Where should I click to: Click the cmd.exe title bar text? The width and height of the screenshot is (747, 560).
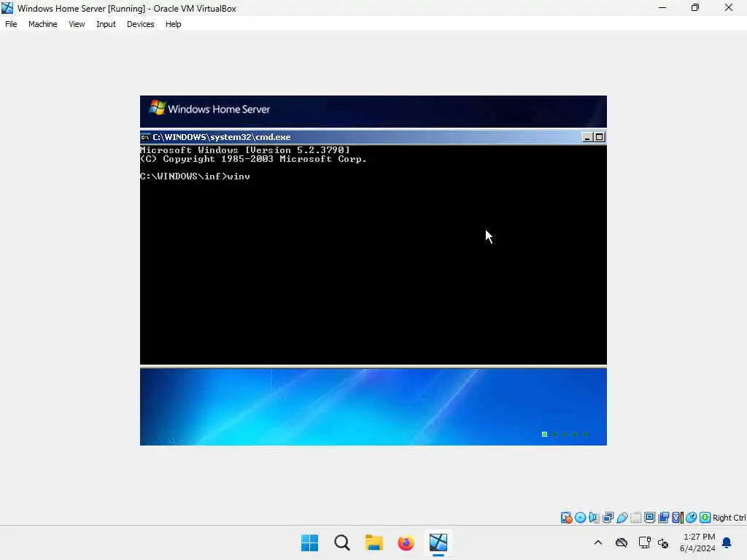point(222,137)
